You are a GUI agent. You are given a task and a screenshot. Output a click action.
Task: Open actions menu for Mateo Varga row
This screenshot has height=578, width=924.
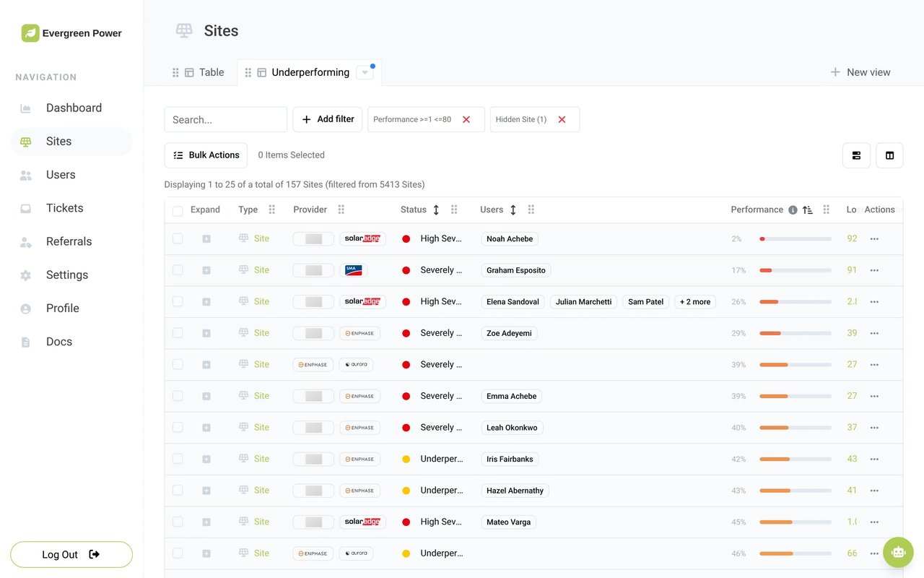tap(874, 522)
